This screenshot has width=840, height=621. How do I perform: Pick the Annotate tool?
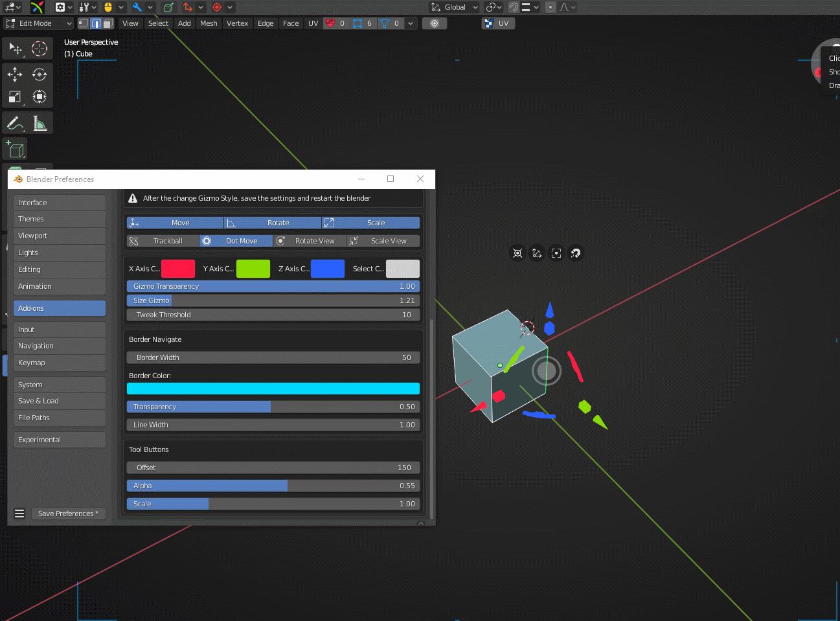click(14, 122)
